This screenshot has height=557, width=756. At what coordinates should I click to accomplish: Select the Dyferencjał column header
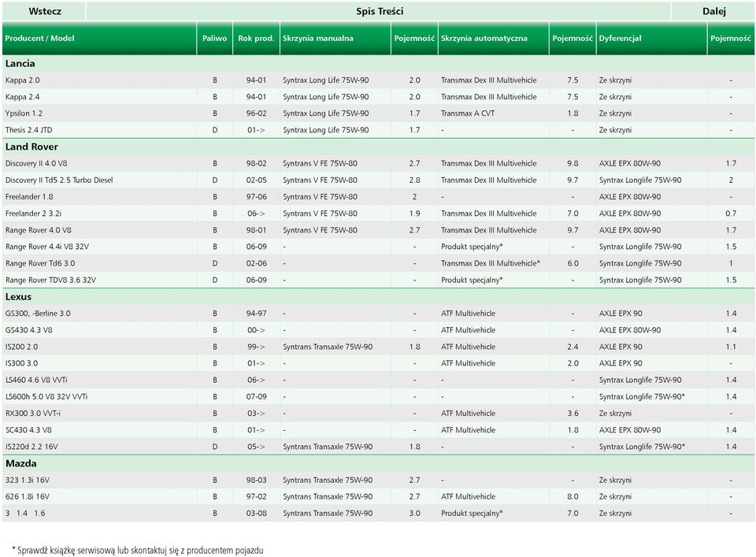[x=620, y=38]
